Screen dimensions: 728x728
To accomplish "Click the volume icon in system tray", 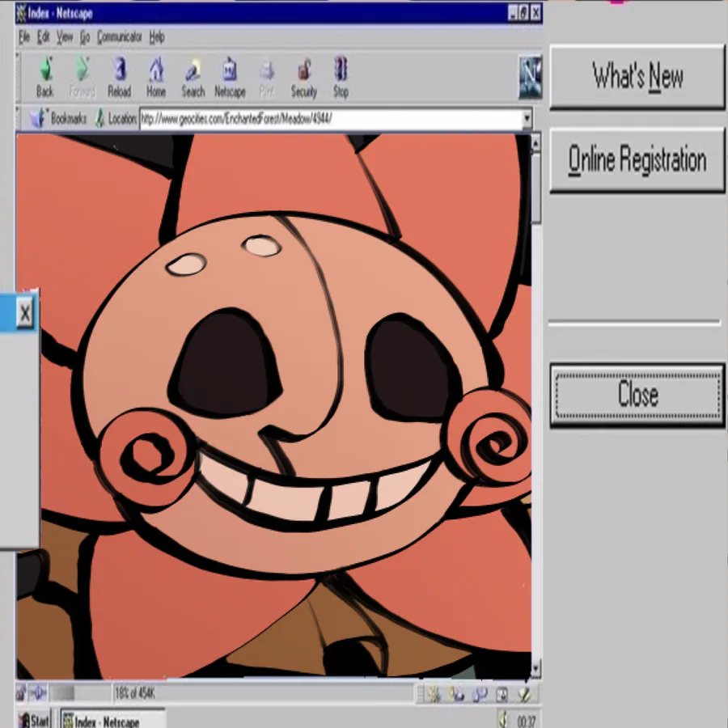I will click(504, 720).
